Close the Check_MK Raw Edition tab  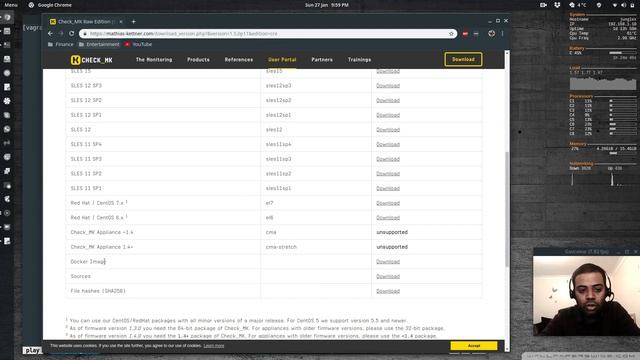(x=121, y=22)
